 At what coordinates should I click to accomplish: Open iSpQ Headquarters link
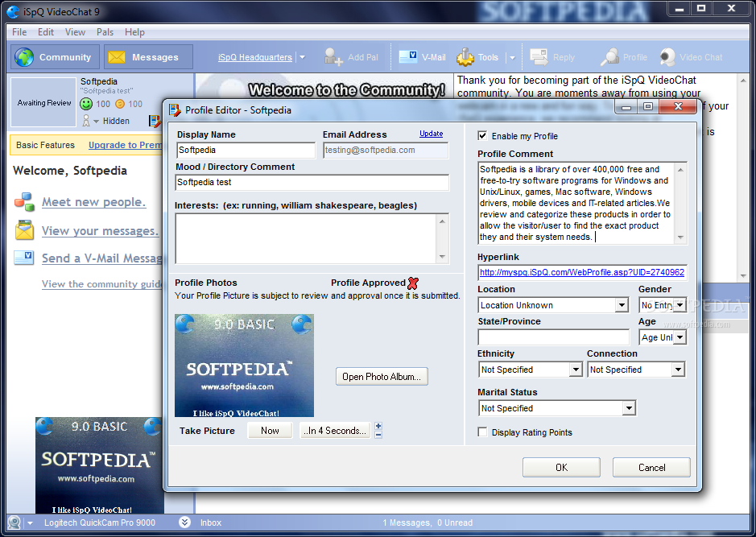[254, 57]
